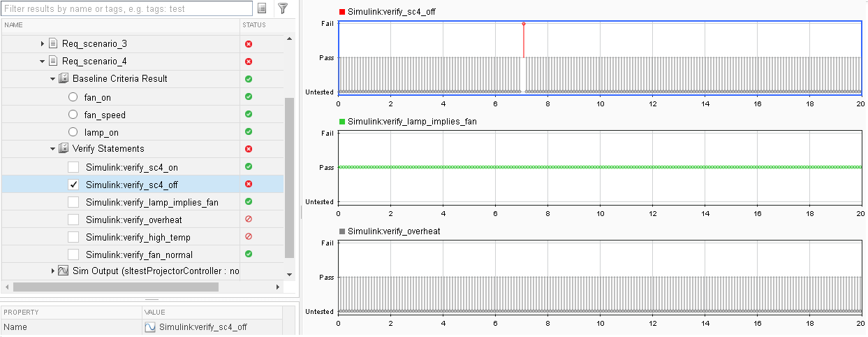This screenshot has height=337, width=868.
Task: Click the verify_overheat untested status icon
Action: point(249,220)
